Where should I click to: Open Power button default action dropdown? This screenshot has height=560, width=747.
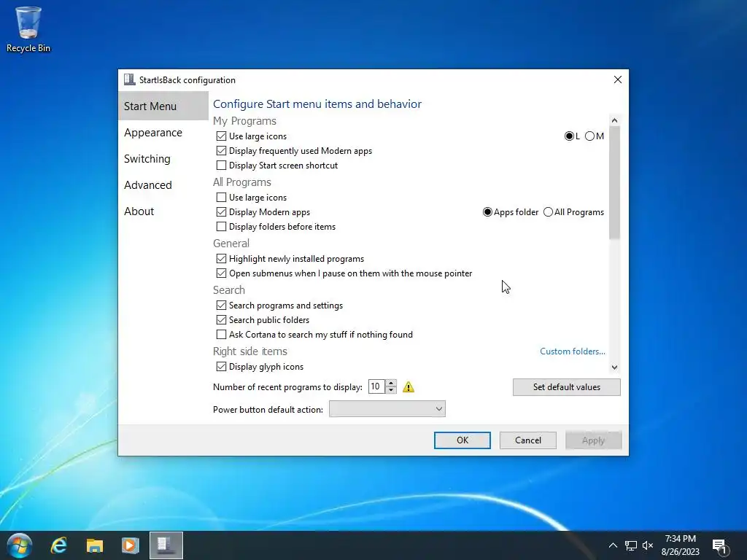(x=387, y=409)
